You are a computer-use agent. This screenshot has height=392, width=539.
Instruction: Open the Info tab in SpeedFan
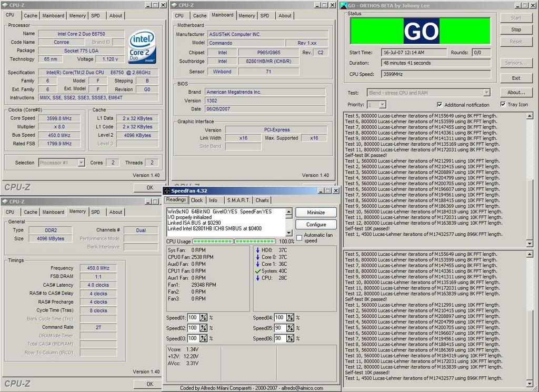tap(213, 200)
